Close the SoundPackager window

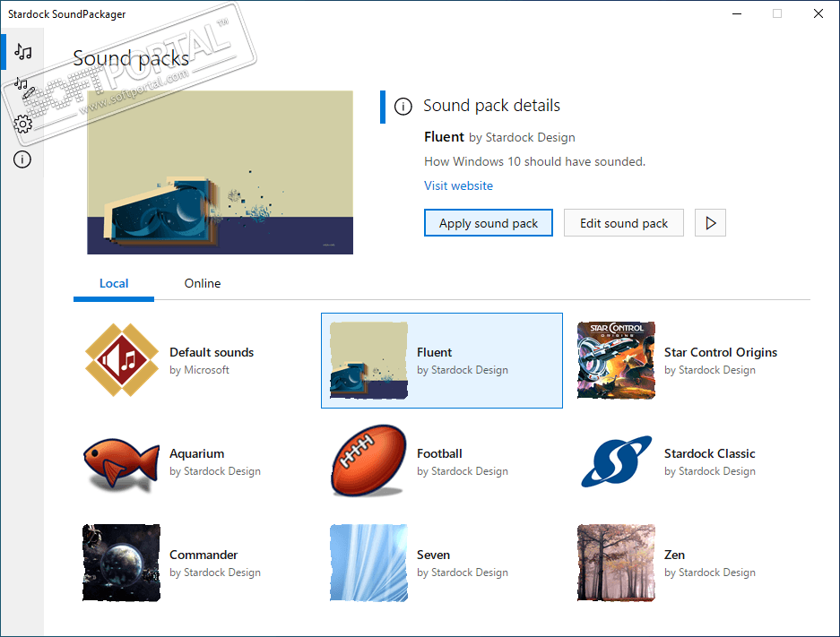[x=818, y=14]
